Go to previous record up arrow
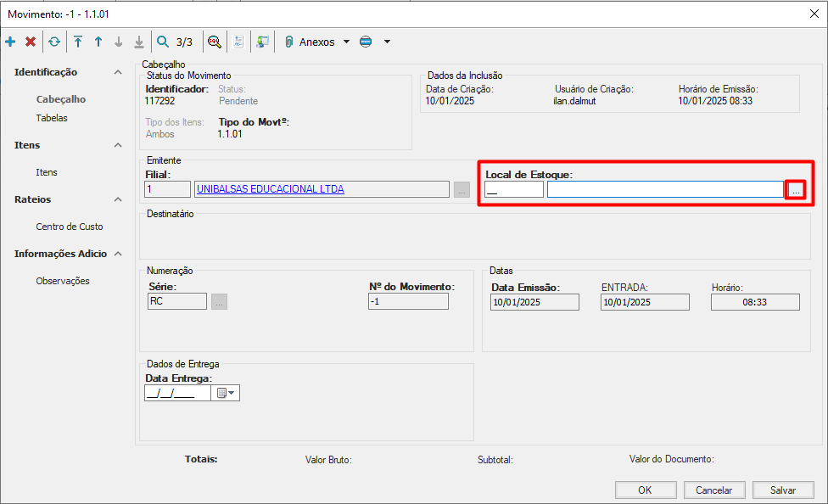Viewport: 828px width, 504px height. coord(98,42)
